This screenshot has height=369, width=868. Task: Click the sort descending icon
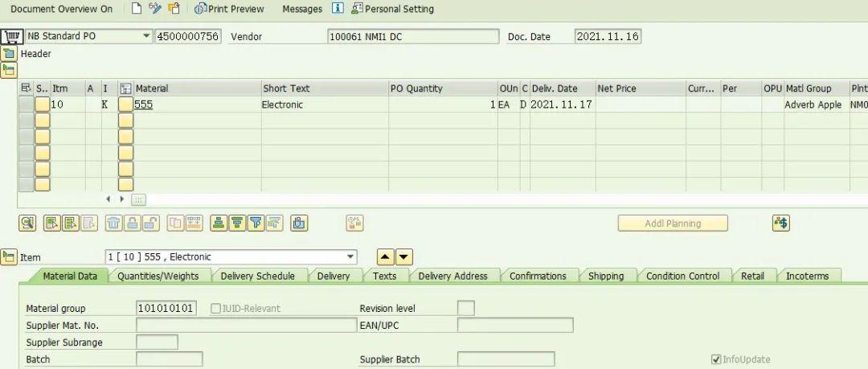tap(237, 223)
